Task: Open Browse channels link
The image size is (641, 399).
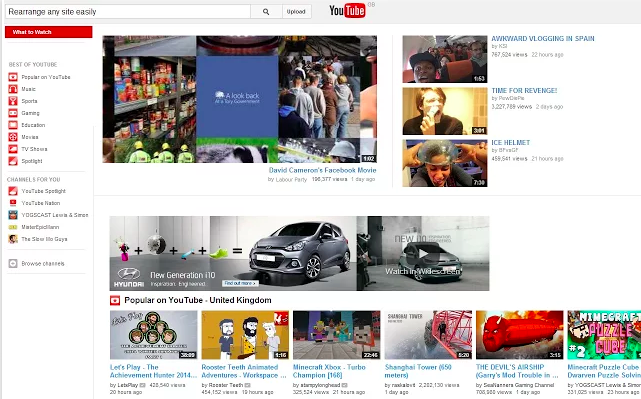Action: tap(43, 264)
